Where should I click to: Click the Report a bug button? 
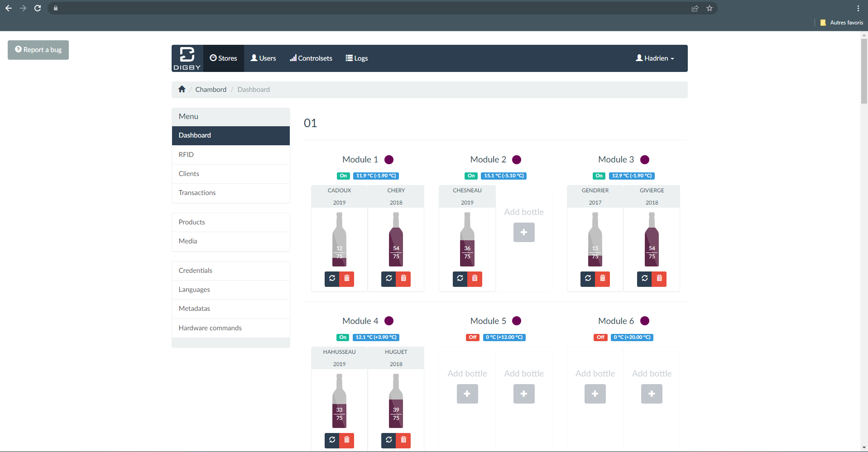tap(38, 50)
